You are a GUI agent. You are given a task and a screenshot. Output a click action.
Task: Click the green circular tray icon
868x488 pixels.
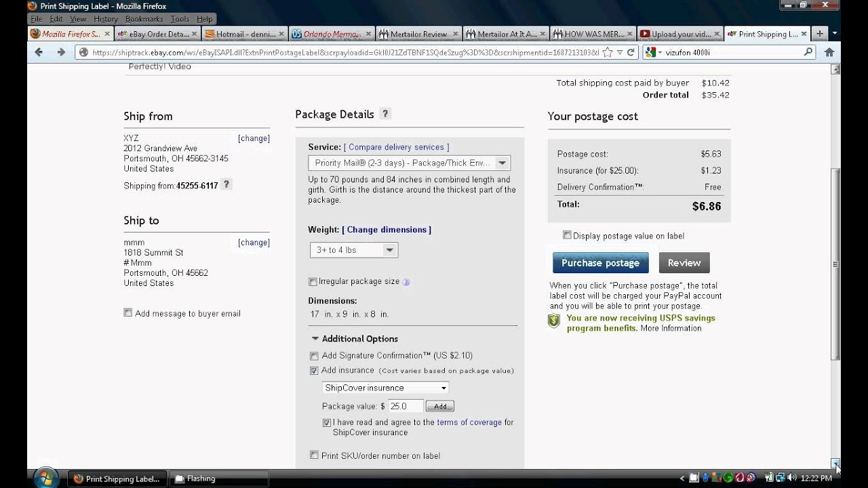tap(728, 478)
